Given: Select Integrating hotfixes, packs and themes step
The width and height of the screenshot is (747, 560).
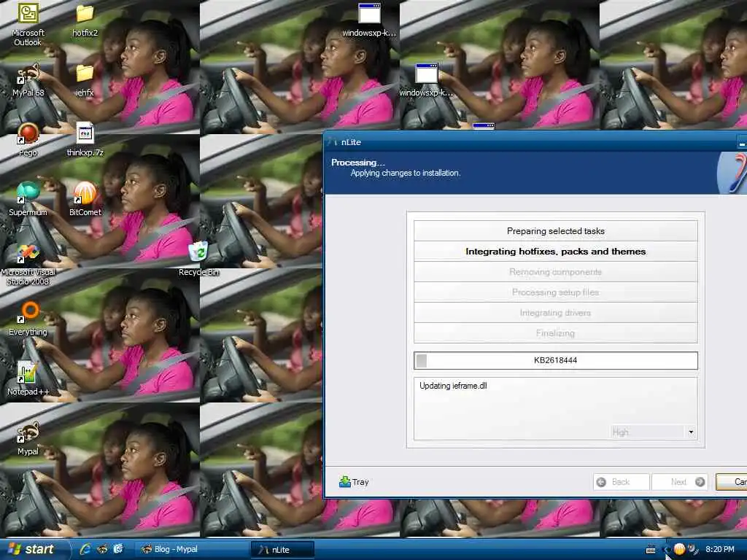Looking at the screenshot, I should pyautogui.click(x=555, y=252).
